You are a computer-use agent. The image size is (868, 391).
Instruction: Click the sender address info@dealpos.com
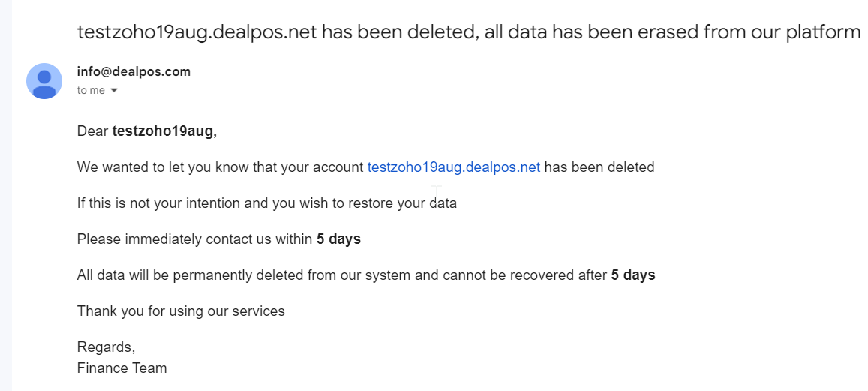pyautogui.click(x=134, y=71)
